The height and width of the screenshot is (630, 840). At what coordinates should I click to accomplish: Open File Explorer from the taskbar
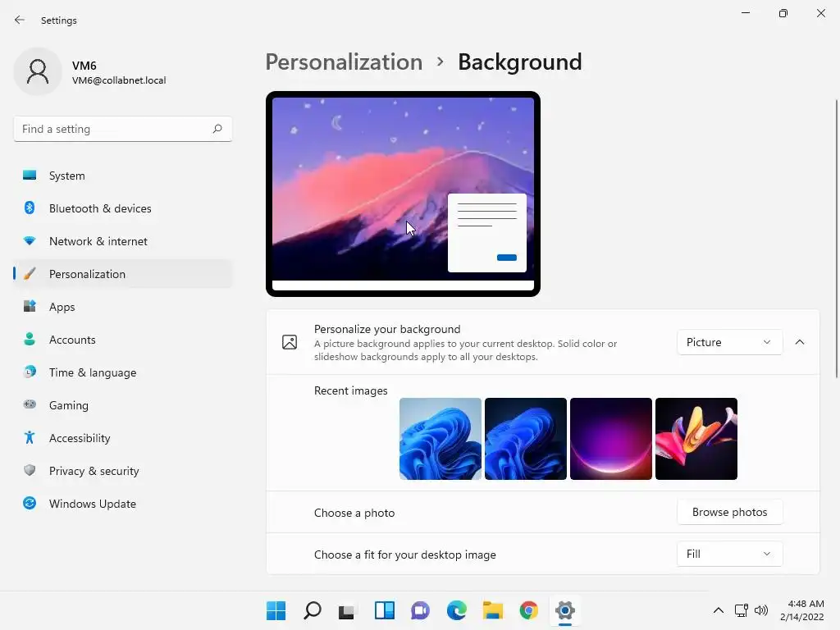coord(492,610)
